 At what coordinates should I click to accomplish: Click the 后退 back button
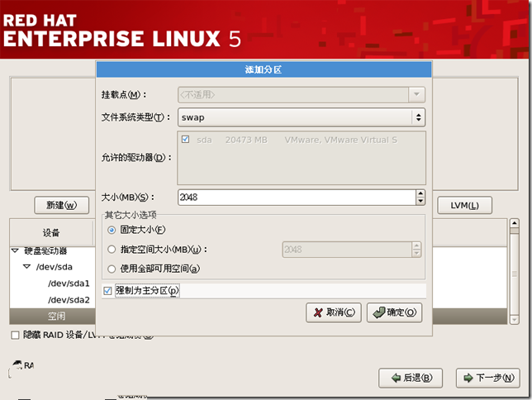coord(411,378)
